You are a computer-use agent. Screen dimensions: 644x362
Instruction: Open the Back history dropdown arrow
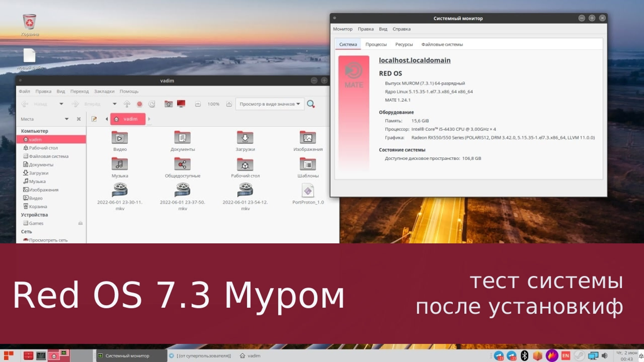61,104
